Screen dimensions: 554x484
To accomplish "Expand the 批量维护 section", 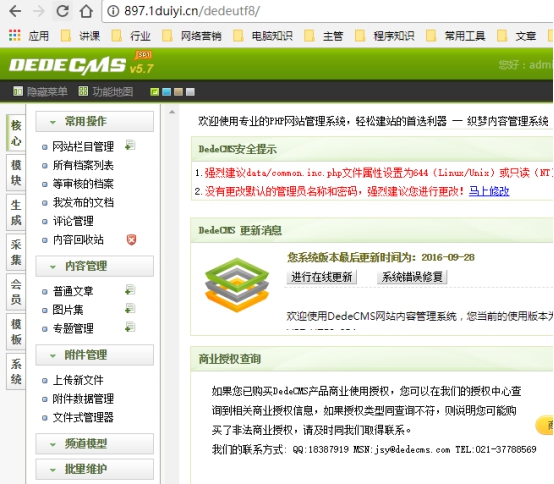I will 94,469.
